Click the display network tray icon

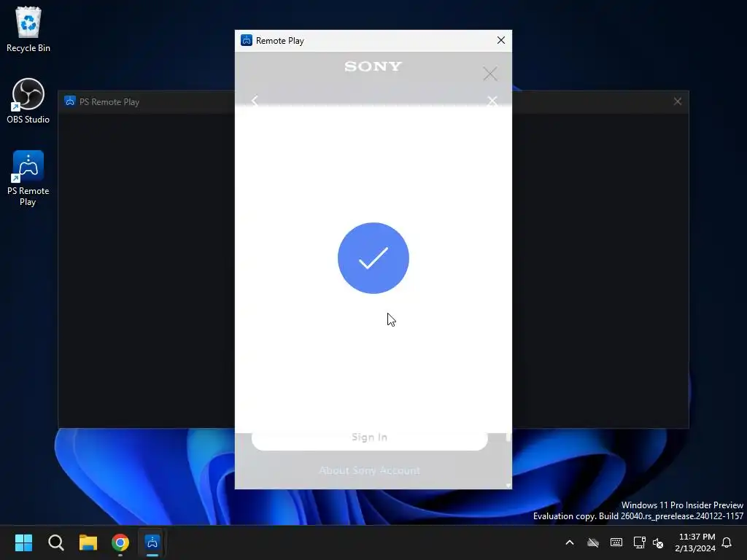(x=639, y=542)
